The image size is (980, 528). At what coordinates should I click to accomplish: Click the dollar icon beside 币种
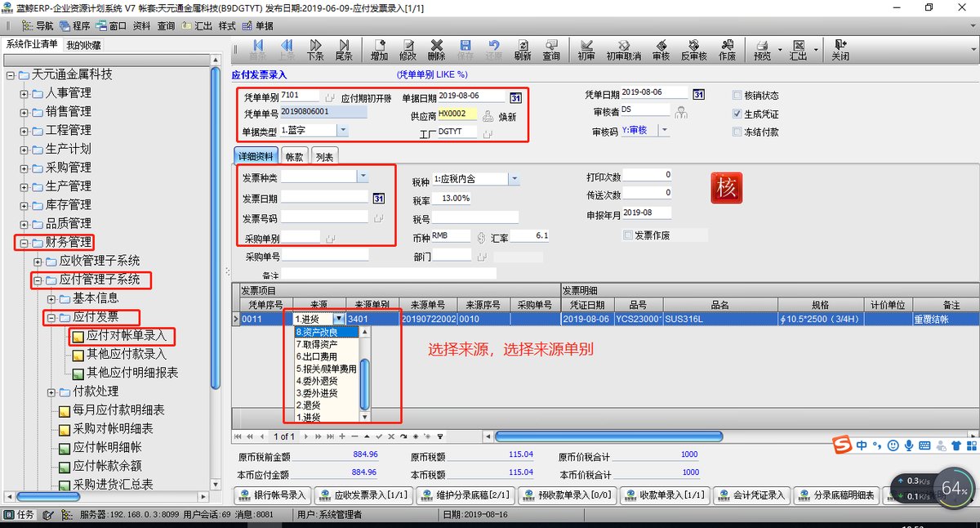click(x=482, y=238)
